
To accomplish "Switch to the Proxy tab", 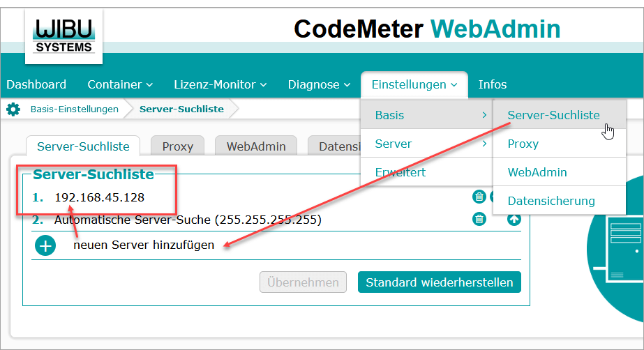I will pos(177,146).
